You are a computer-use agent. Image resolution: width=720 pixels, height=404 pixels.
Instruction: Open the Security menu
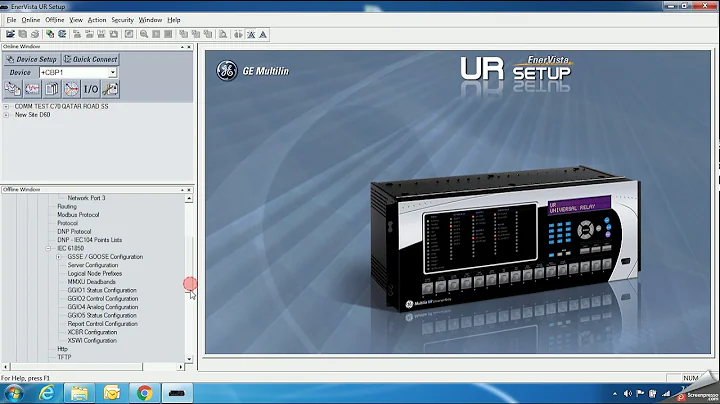pyautogui.click(x=122, y=20)
